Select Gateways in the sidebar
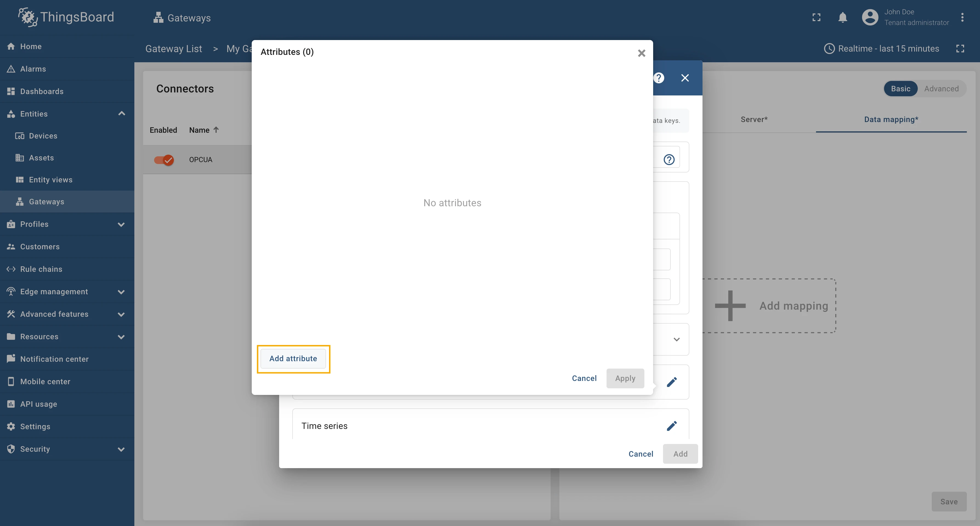 point(67,202)
